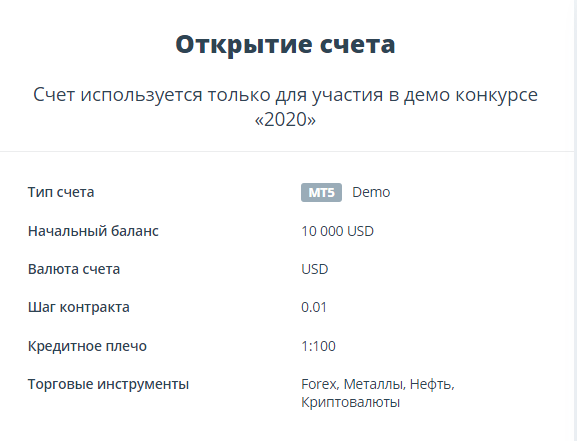
Task: Click the vertical scrollbar on the right edge
Action: [x=575, y=220]
